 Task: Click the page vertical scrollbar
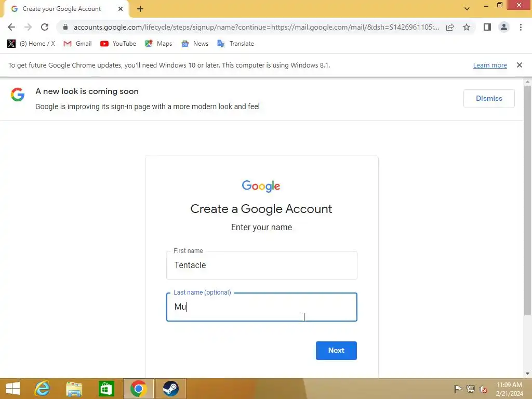[527, 200]
